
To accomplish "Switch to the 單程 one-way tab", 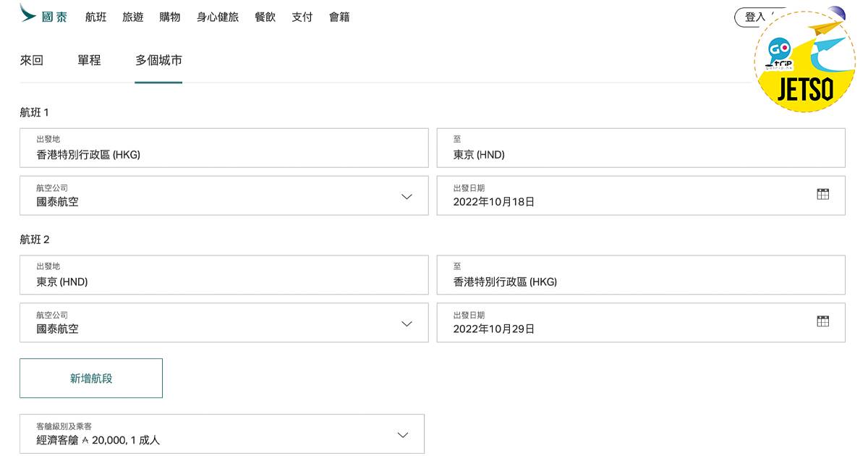I will click(x=89, y=61).
